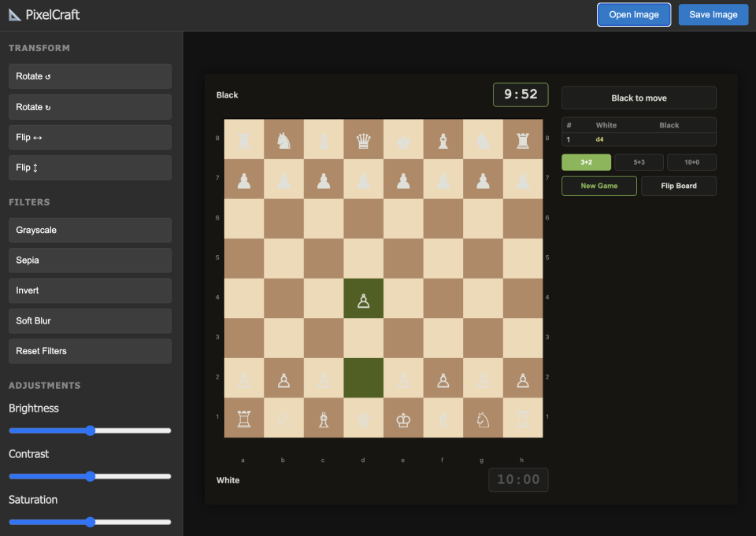Click Save Image in the header
Viewport: 756px width, 536px height.
tap(713, 15)
